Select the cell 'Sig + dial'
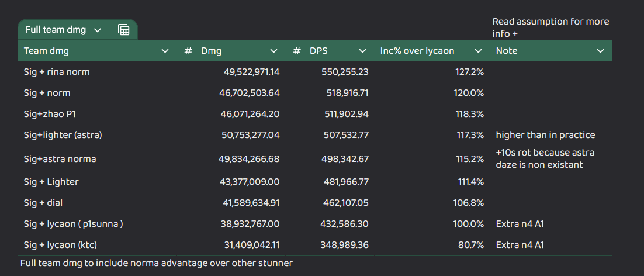This screenshot has width=644, height=276. [x=43, y=202]
